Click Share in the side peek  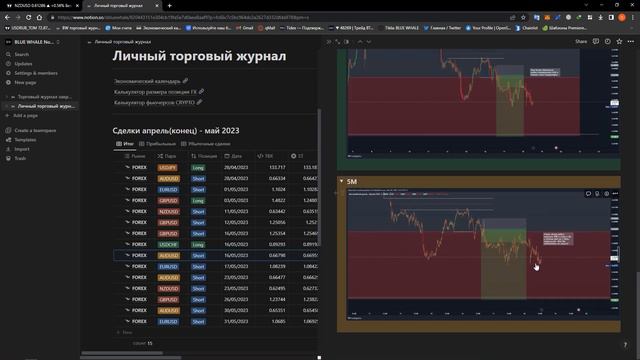tap(581, 42)
